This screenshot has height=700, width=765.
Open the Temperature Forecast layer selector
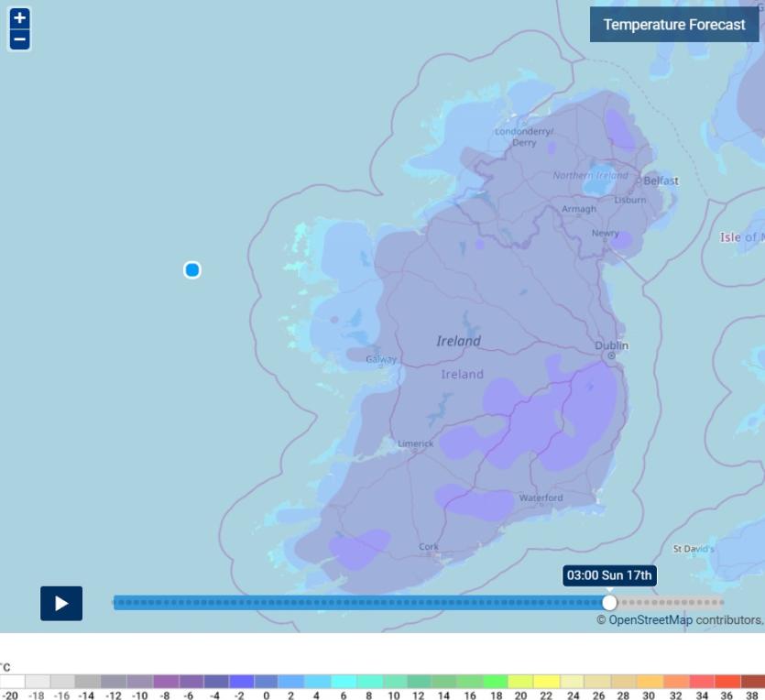pos(673,25)
